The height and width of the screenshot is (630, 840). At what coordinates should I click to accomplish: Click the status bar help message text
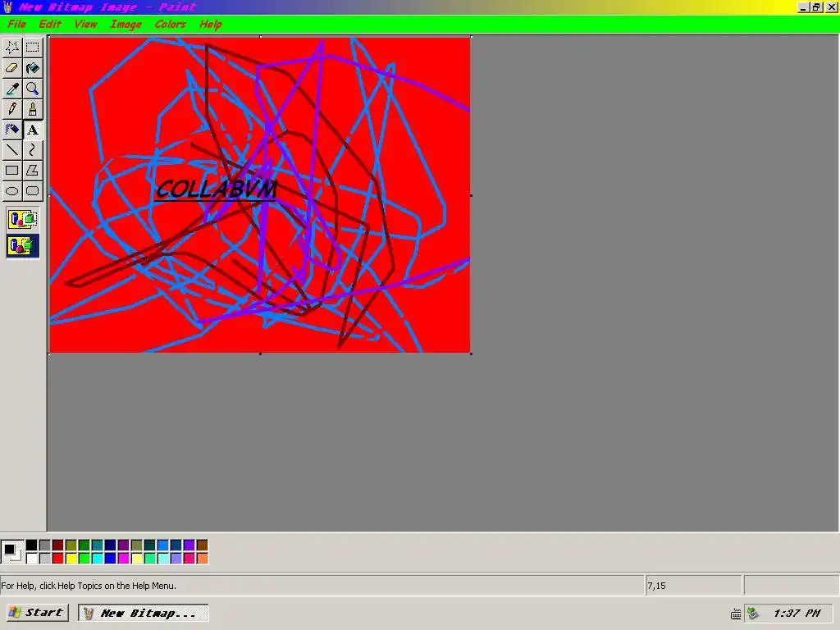click(89, 586)
